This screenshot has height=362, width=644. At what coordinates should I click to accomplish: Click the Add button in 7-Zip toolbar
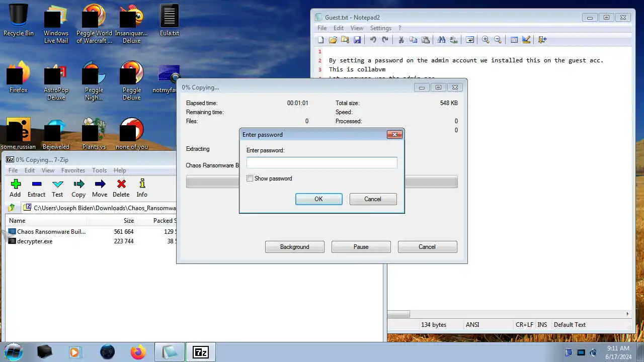coord(15,188)
